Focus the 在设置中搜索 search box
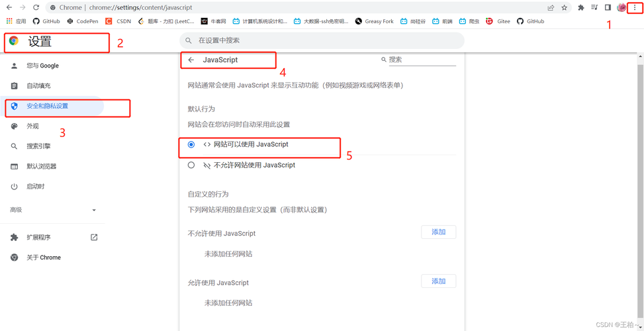This screenshot has width=644, height=331. 322,40
